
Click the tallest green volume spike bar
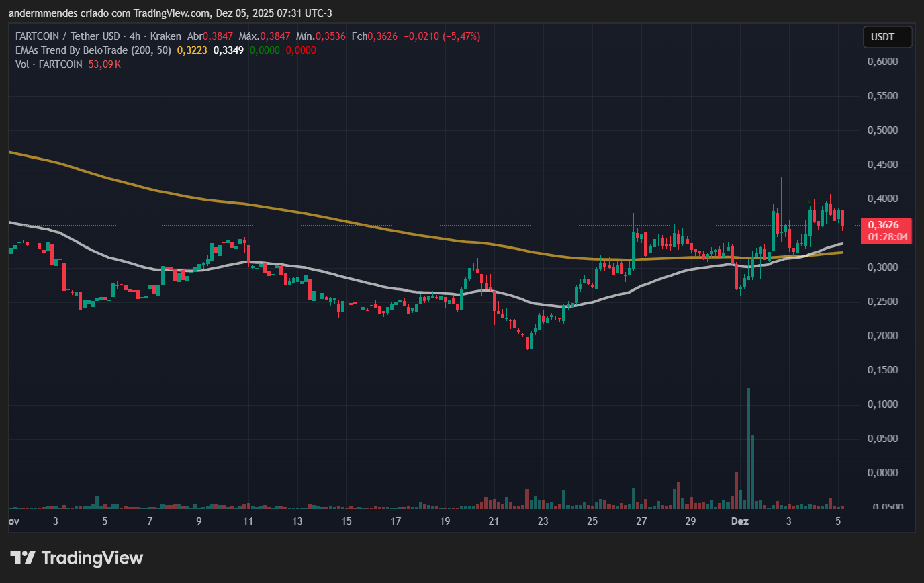(x=749, y=443)
